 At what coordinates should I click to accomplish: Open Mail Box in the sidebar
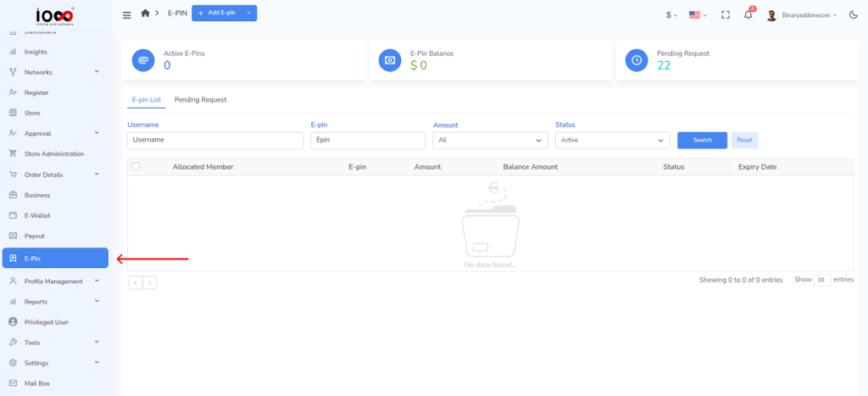pyautogui.click(x=37, y=383)
